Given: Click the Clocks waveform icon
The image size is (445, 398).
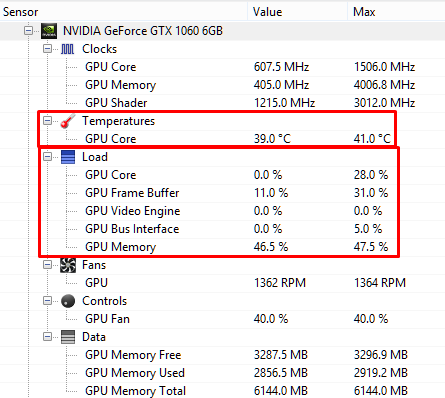Looking at the screenshot, I should [x=68, y=49].
